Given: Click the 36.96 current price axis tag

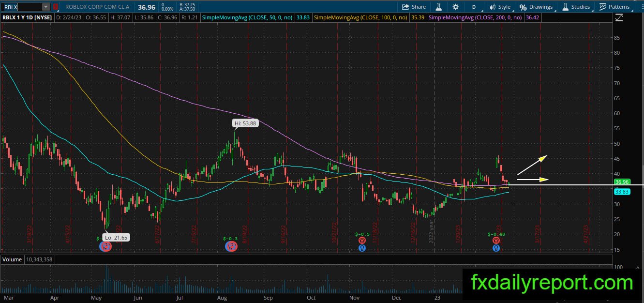Looking at the screenshot, I should point(621,182).
